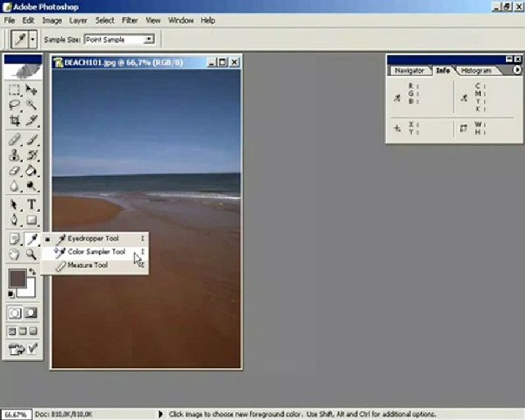
Task: Select the Type tool
Action: pyautogui.click(x=32, y=204)
